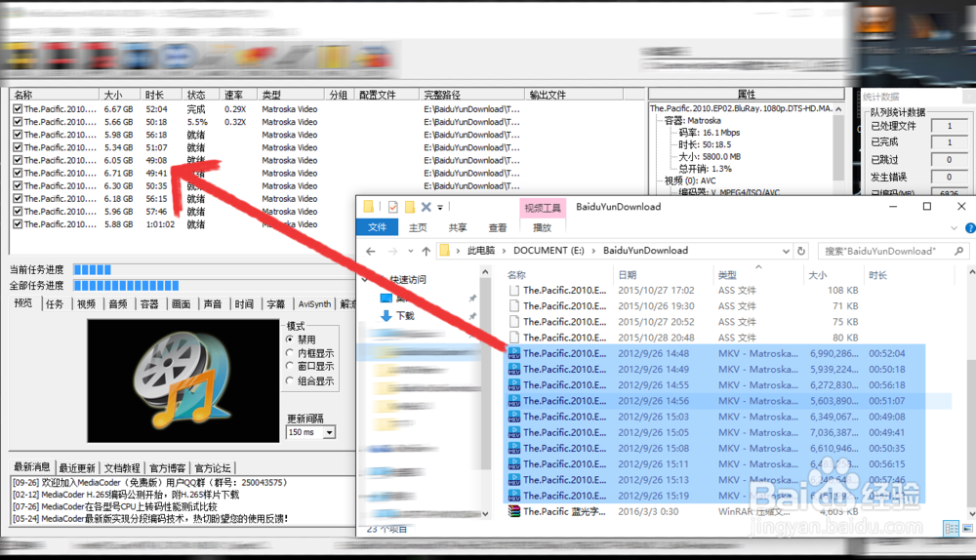Open Explorer help via the question mark icon
This screenshot has height=560, width=976.
coord(970,227)
